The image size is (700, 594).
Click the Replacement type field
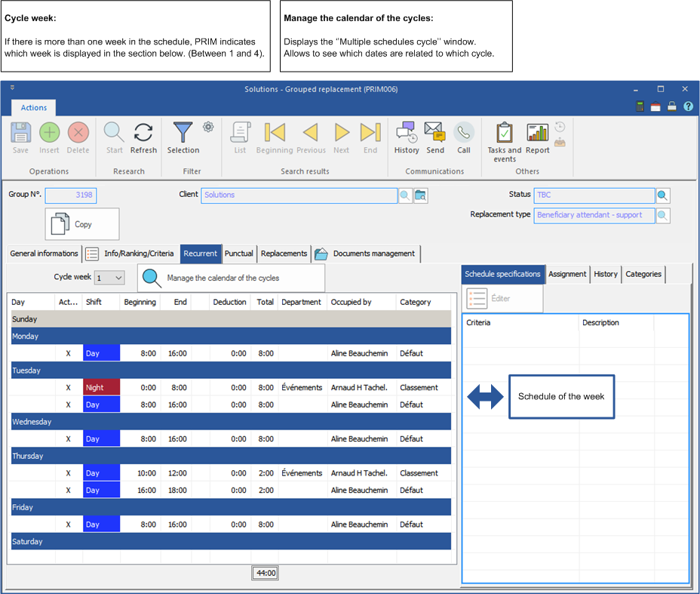[594, 215]
